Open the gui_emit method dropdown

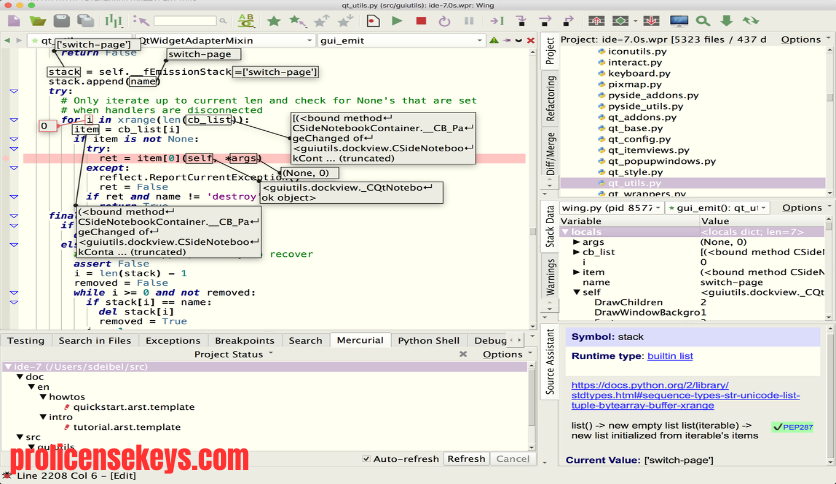coord(401,41)
